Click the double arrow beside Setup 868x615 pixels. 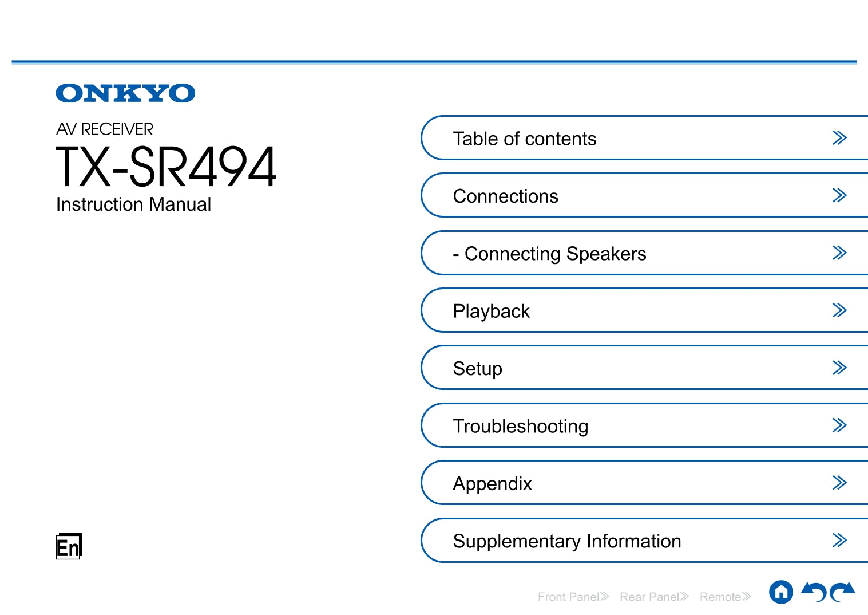pyautogui.click(x=839, y=368)
